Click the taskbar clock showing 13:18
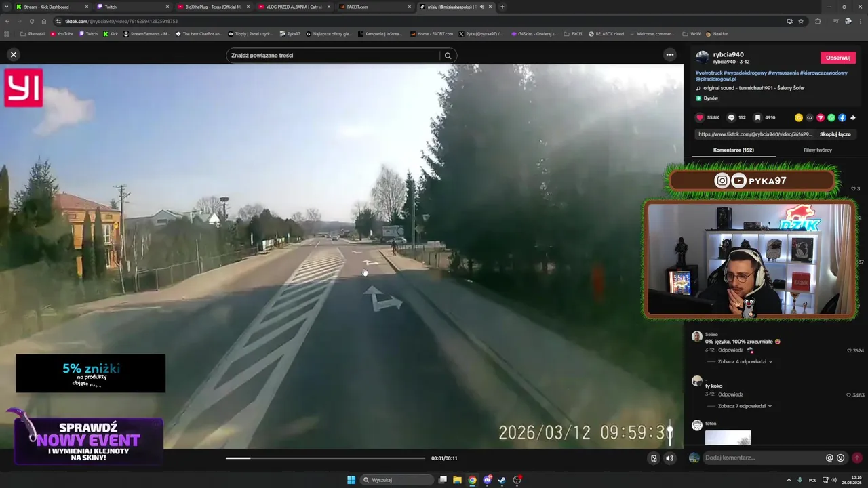868x488 pixels. click(852, 480)
